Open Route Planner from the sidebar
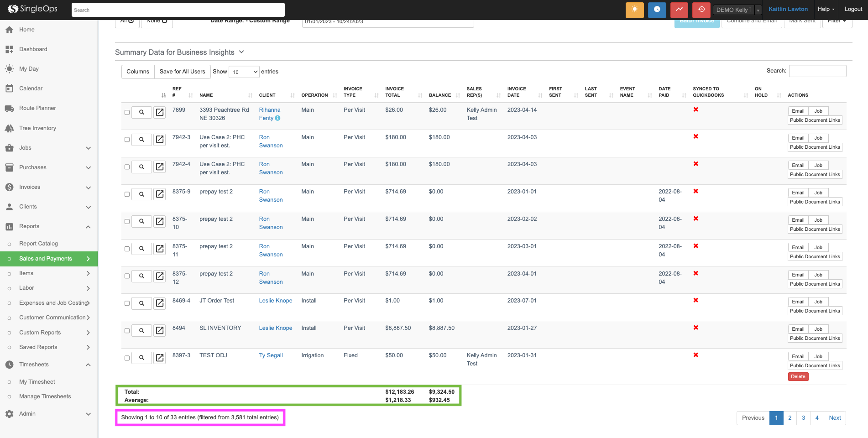The image size is (868, 438). point(37,108)
